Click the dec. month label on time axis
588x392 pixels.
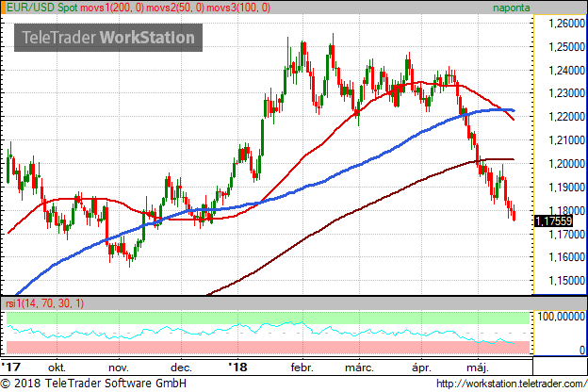point(181,367)
